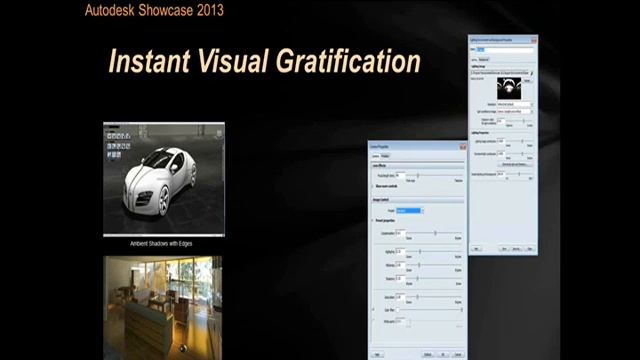Click the interior room render image
The image size is (640, 360).
162,308
